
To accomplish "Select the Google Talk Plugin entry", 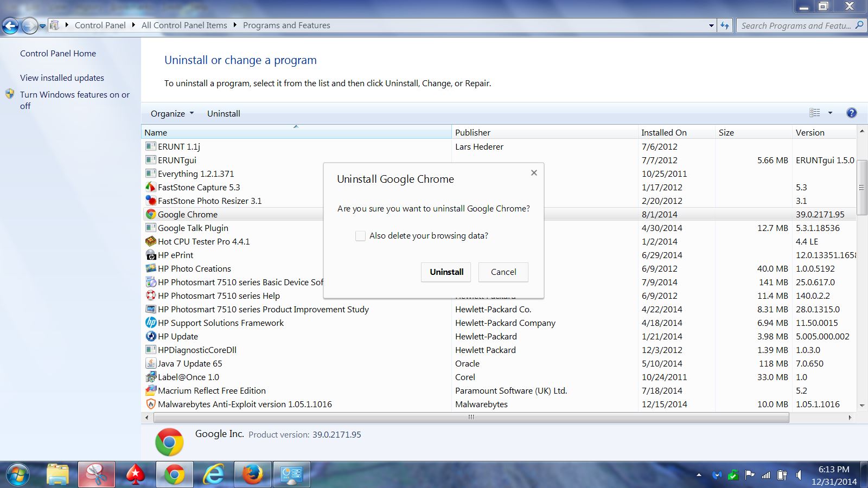I will (193, 228).
